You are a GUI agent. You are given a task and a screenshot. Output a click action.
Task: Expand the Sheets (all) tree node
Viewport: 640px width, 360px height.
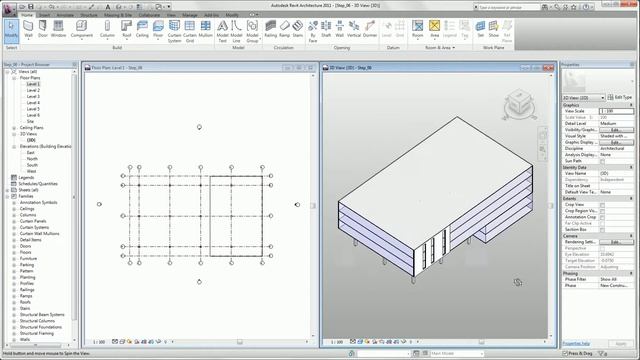coord(8,190)
